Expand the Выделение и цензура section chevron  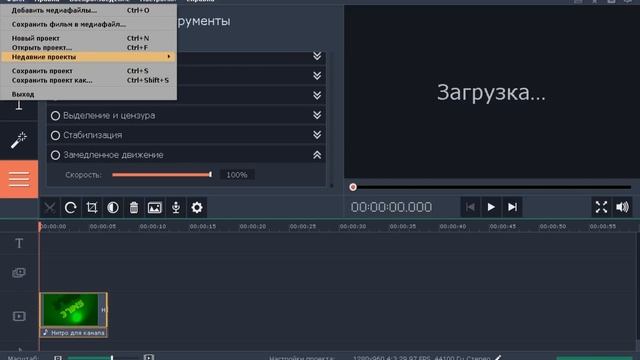(317, 115)
